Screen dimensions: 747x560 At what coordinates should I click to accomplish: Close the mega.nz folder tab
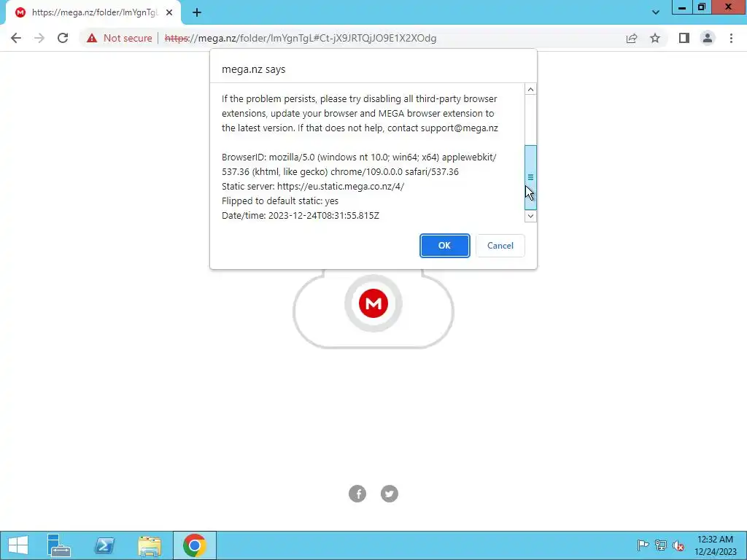click(169, 13)
